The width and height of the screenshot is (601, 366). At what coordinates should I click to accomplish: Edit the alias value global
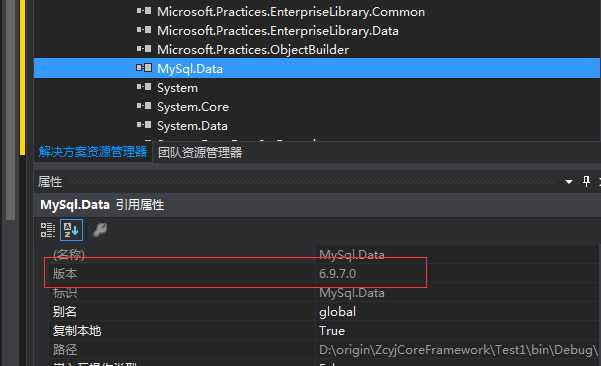pyautogui.click(x=338, y=312)
